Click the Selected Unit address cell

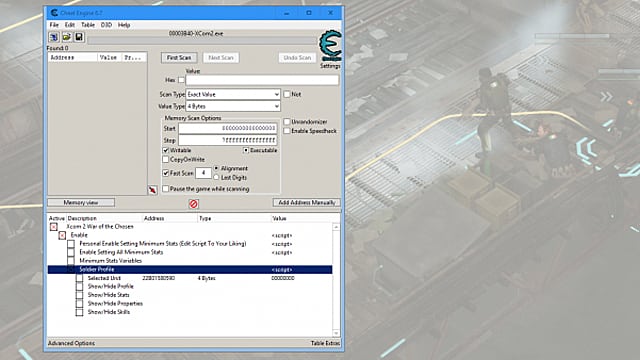point(159,278)
